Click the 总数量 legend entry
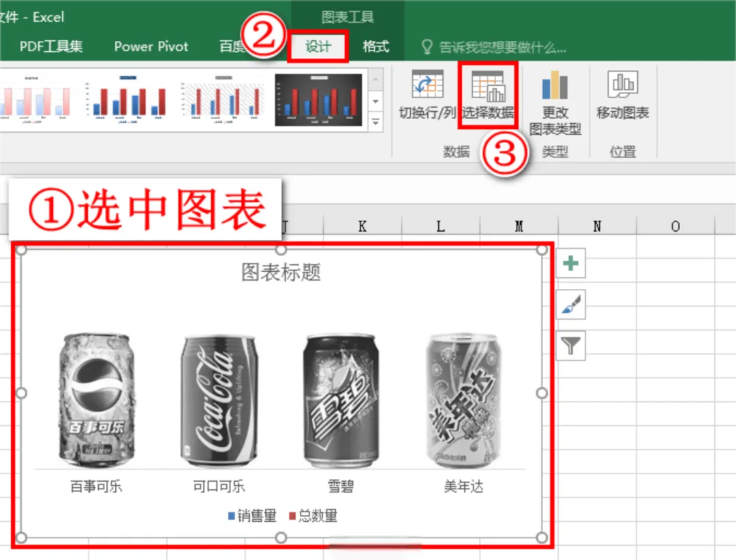This screenshot has height=560, width=736. (313, 516)
